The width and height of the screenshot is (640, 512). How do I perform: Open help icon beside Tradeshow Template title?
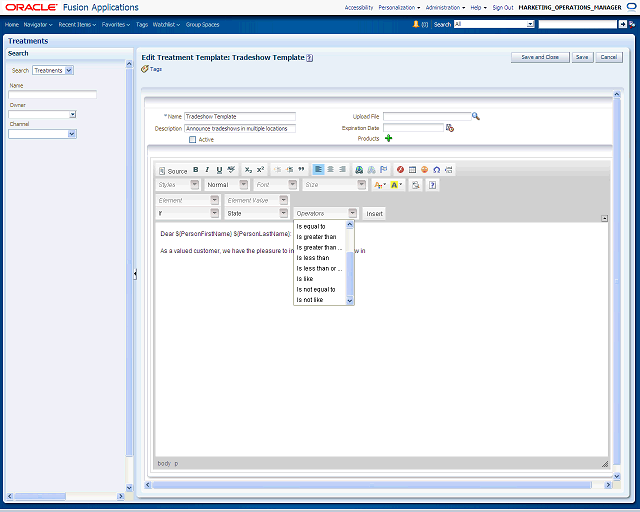click(310, 58)
